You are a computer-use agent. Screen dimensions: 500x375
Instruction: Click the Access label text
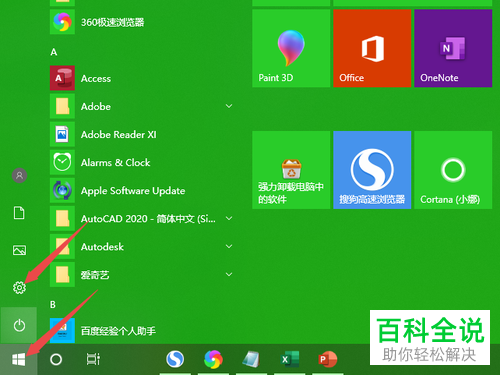coord(96,79)
